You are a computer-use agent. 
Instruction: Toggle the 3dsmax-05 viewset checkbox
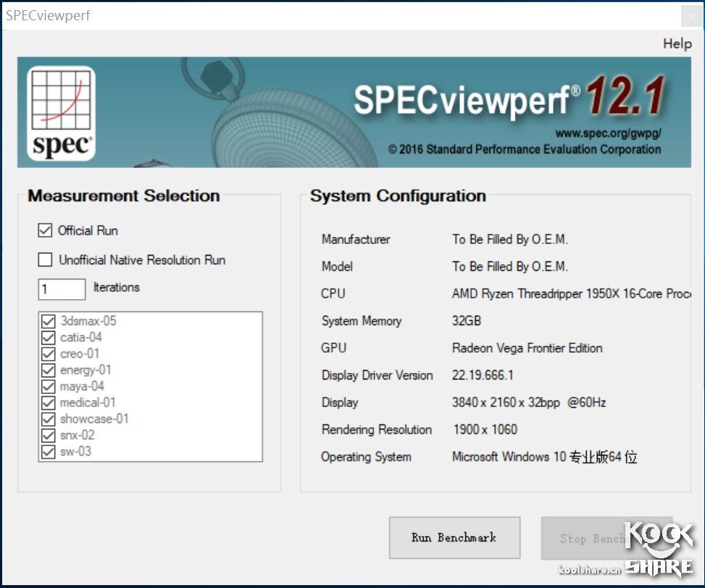pos(49,322)
